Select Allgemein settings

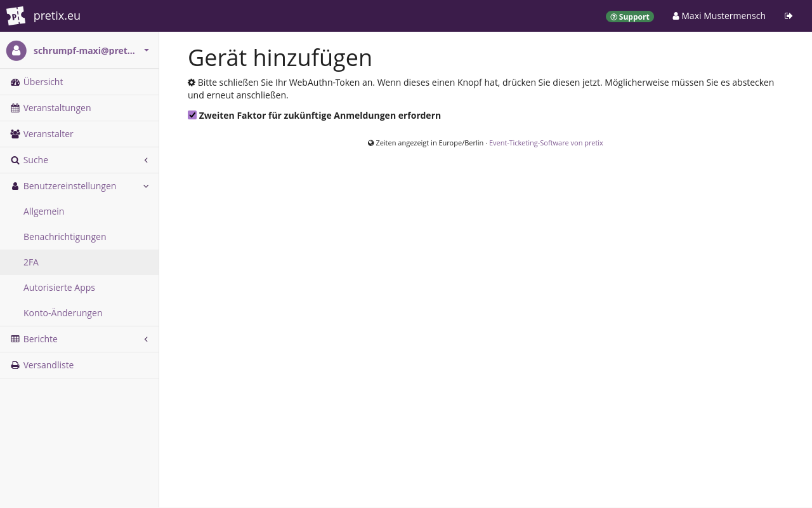coord(79,211)
